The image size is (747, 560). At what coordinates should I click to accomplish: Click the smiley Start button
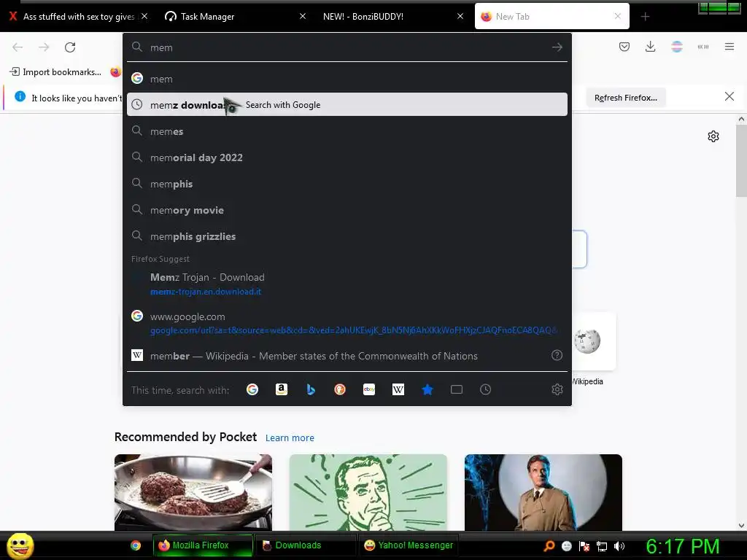pos(20,545)
